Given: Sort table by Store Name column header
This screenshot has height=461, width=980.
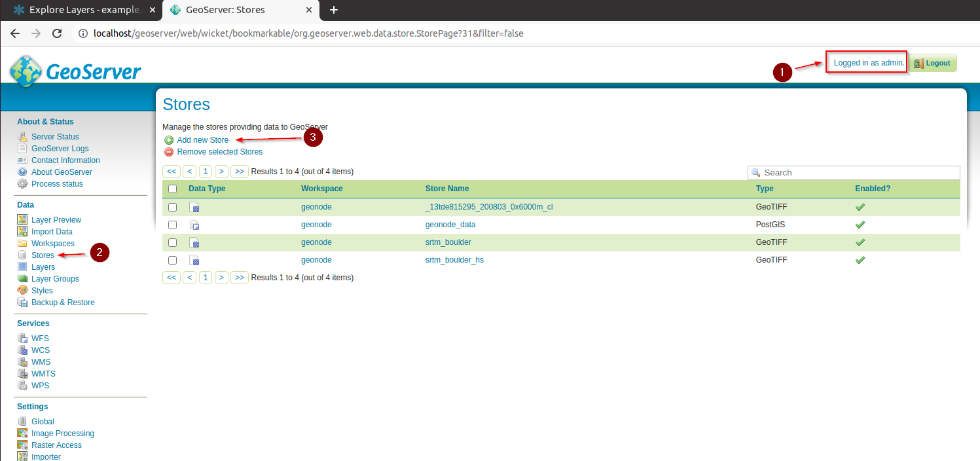Looking at the screenshot, I should pos(447,189).
